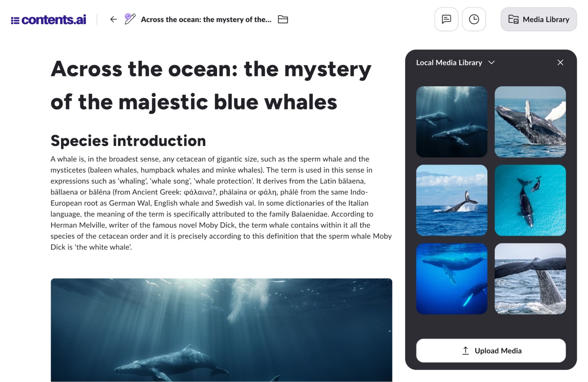Toggle the Media Library button
Screen dimensions: 588x382
(x=539, y=19)
